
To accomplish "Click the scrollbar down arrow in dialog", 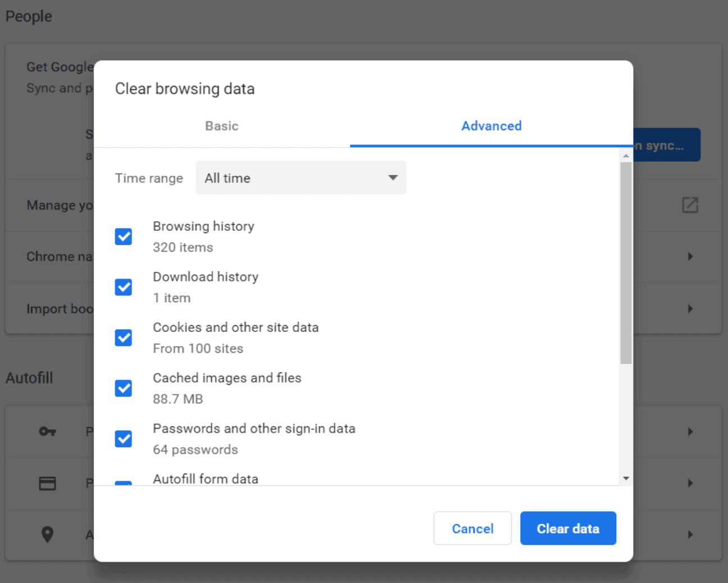I will (626, 479).
